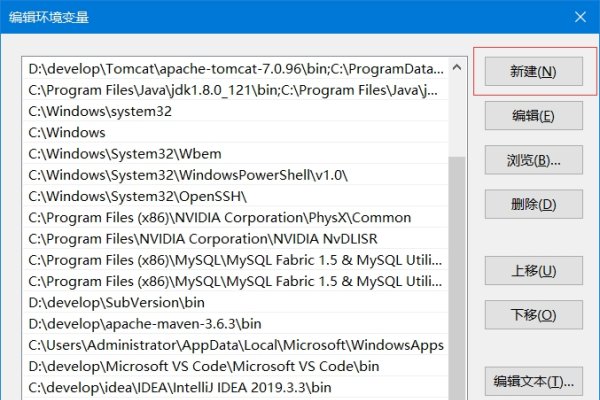Move entry down with 下移(O)

pyautogui.click(x=533, y=315)
